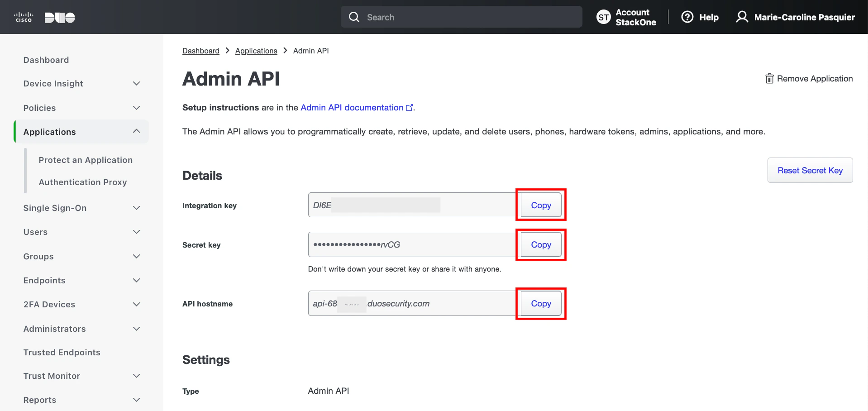Click the secret key warning text
The height and width of the screenshot is (411, 868).
405,269
